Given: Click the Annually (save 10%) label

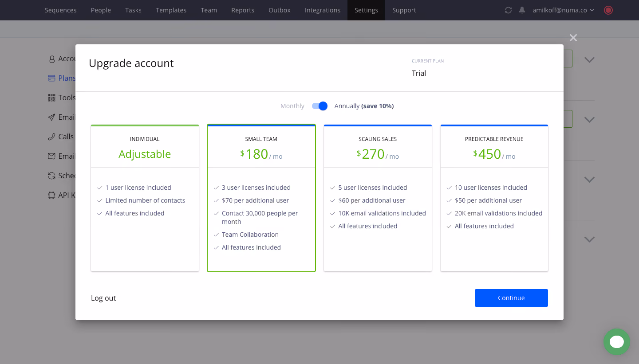Looking at the screenshot, I should [364, 106].
